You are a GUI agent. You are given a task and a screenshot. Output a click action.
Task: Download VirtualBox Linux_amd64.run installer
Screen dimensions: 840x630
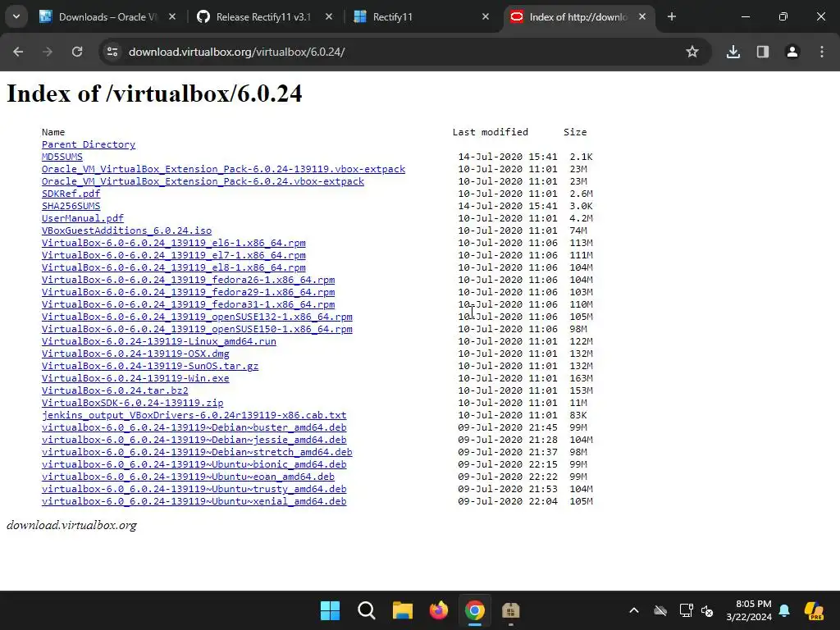coord(159,341)
